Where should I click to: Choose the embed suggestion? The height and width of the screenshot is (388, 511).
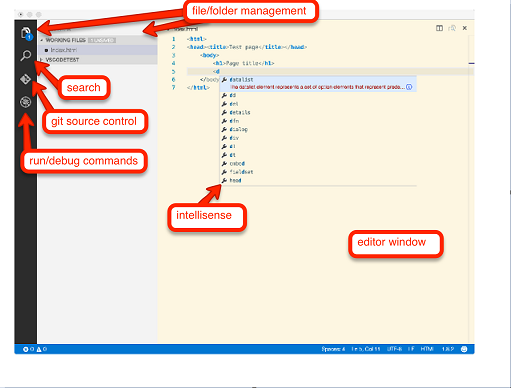click(x=318, y=163)
